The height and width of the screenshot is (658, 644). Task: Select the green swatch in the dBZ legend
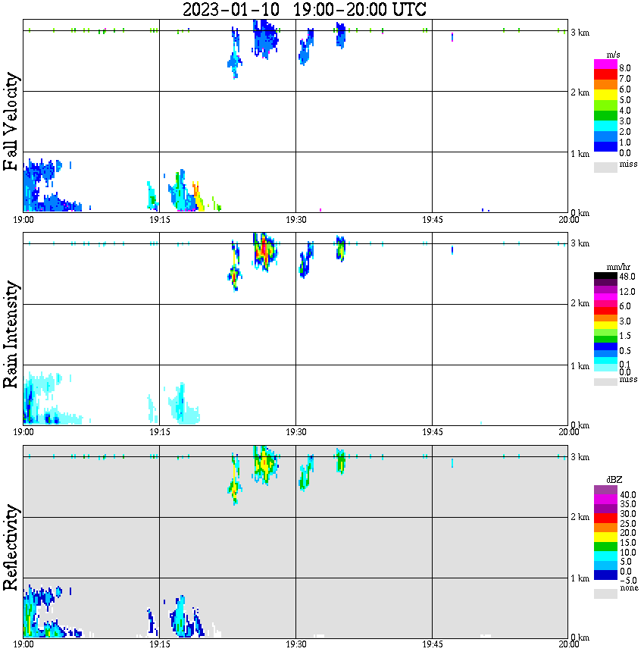coord(605,547)
